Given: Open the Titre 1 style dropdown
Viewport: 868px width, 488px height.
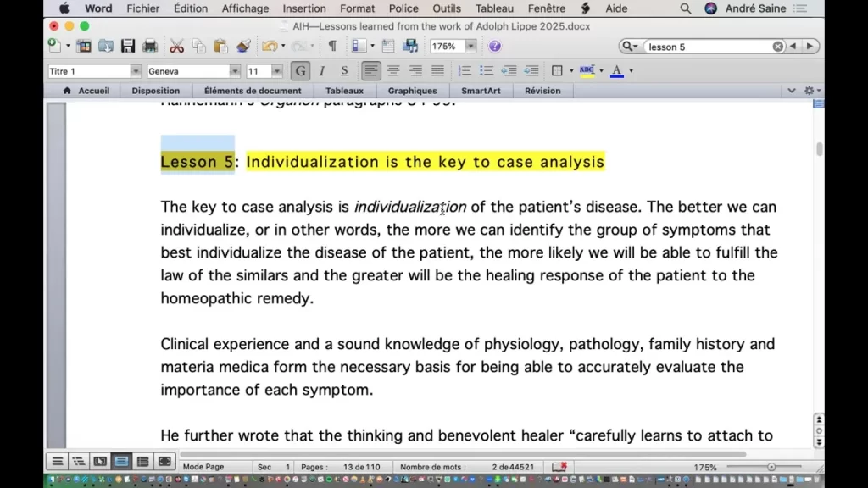Looking at the screenshot, I should (x=136, y=71).
